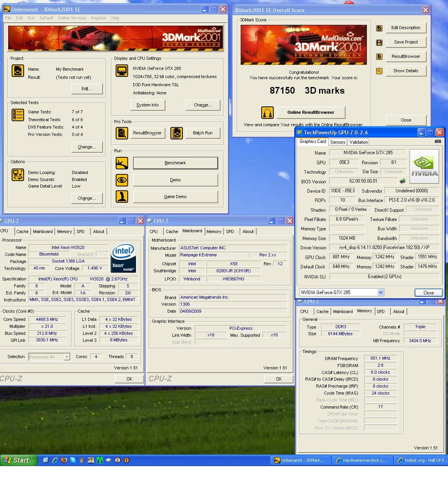Click the Driver Version field in GPU-Z
This screenshot has width=448, height=489.
pyautogui.click(x=384, y=247)
